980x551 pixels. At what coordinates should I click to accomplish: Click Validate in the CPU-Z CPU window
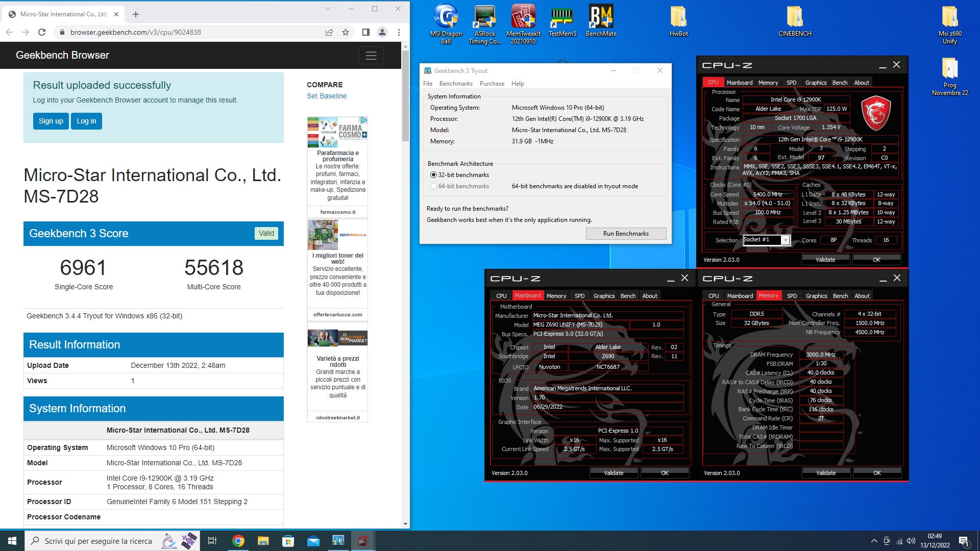(825, 260)
